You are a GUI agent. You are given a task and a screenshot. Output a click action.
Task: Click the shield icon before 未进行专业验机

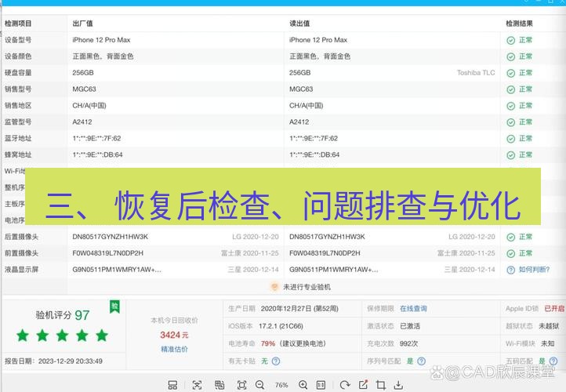(x=274, y=287)
